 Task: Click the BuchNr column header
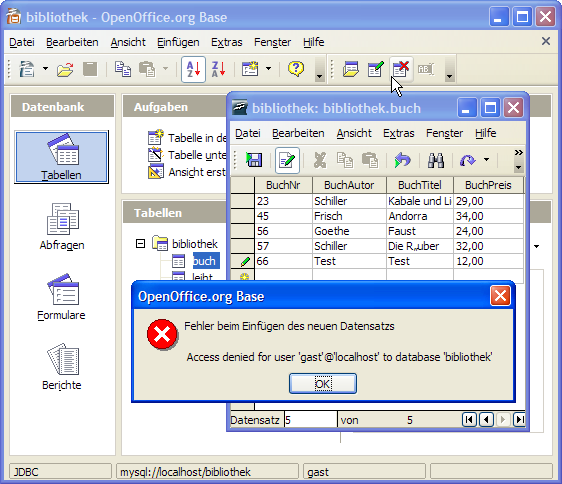(283, 185)
